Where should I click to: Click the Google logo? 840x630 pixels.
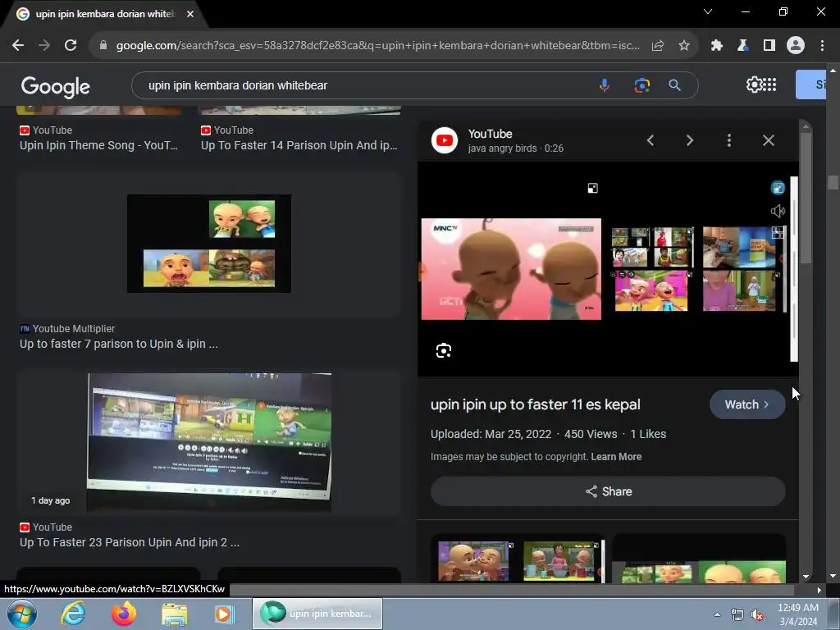pos(55,86)
